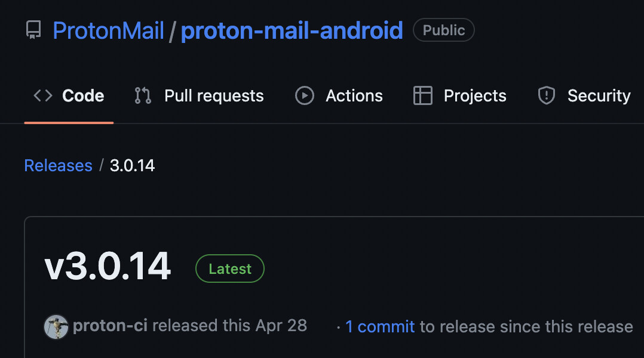This screenshot has width=644, height=358.
Task: Click the Public visibility badge
Action: [x=443, y=30]
